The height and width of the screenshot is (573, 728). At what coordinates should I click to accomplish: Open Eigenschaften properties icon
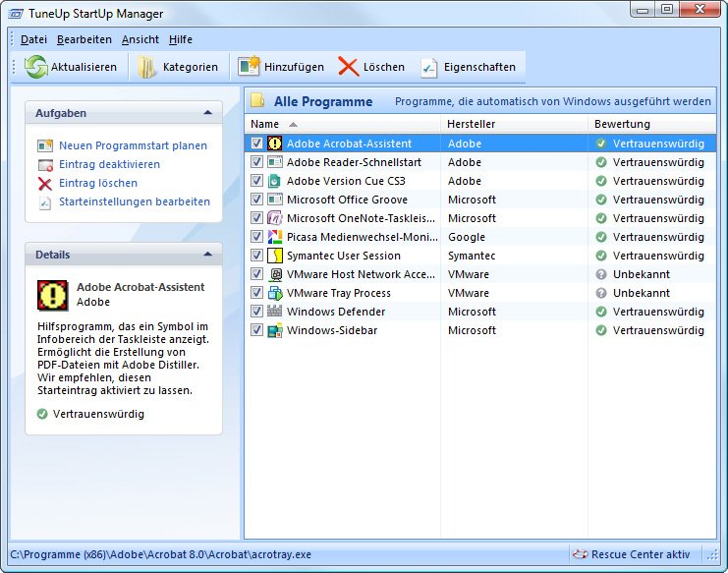coord(429,68)
